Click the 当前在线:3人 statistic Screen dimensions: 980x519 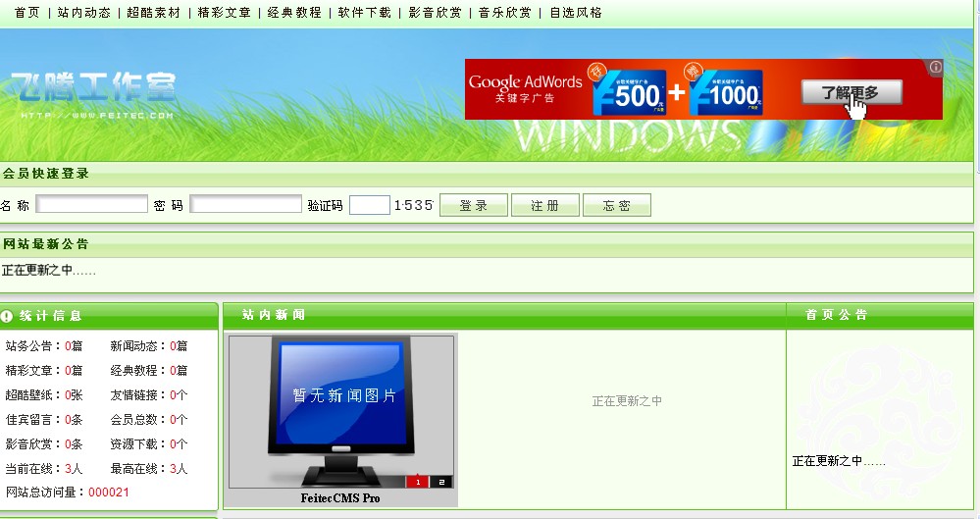[44, 468]
